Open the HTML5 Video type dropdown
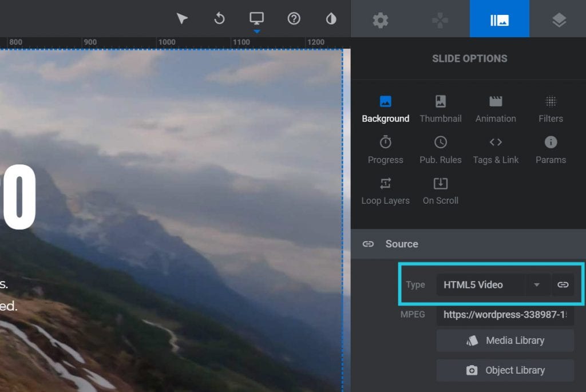 tap(537, 284)
